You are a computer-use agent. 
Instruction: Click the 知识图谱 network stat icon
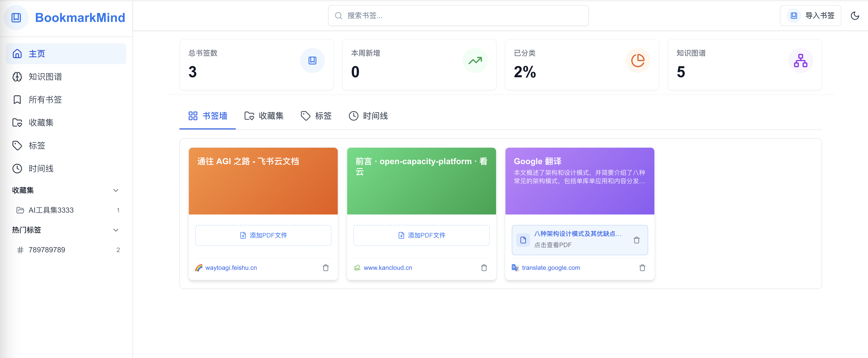[801, 60]
